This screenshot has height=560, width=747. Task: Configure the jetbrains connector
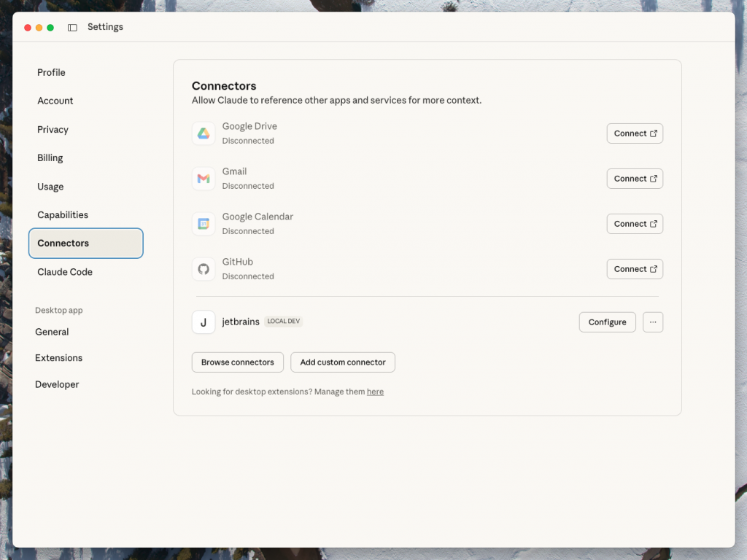[x=607, y=322]
